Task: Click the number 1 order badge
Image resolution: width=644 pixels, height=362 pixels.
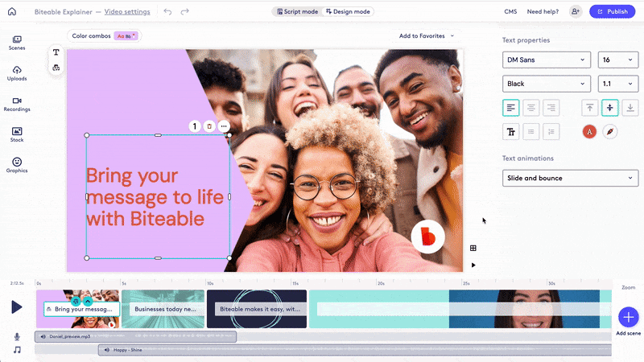Action: coord(195,126)
